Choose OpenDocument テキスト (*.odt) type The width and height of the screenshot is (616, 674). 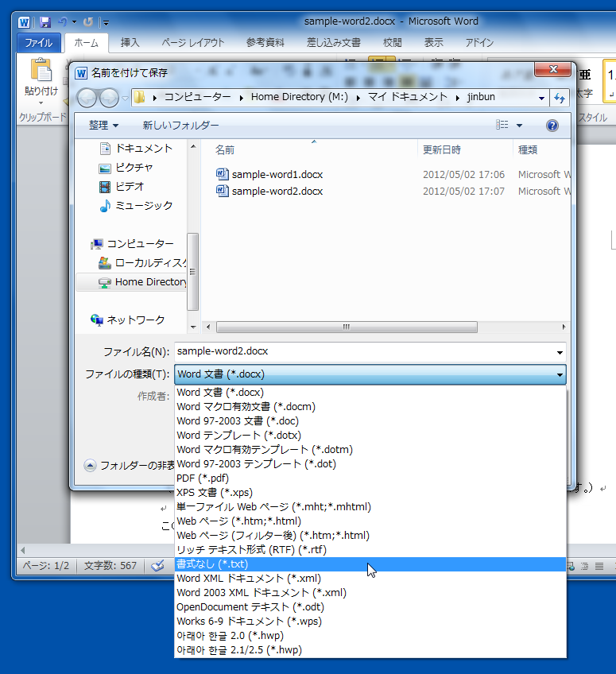(370, 606)
